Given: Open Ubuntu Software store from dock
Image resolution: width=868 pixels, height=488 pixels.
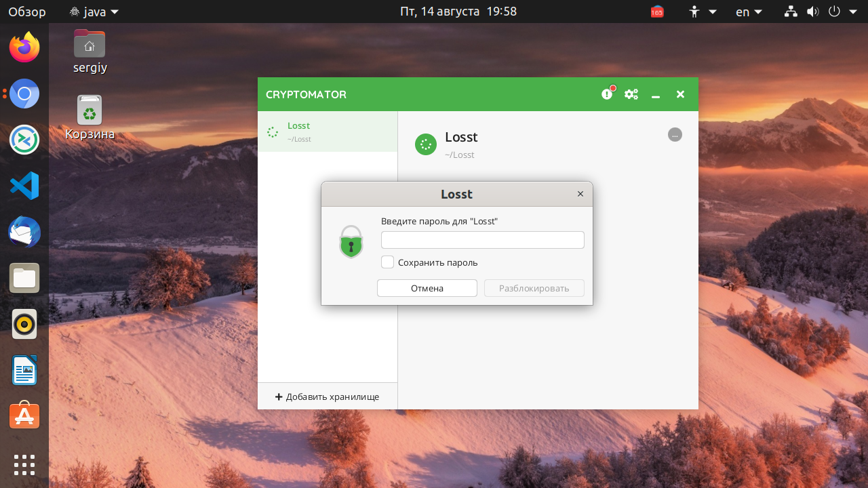Looking at the screenshot, I should point(24,416).
